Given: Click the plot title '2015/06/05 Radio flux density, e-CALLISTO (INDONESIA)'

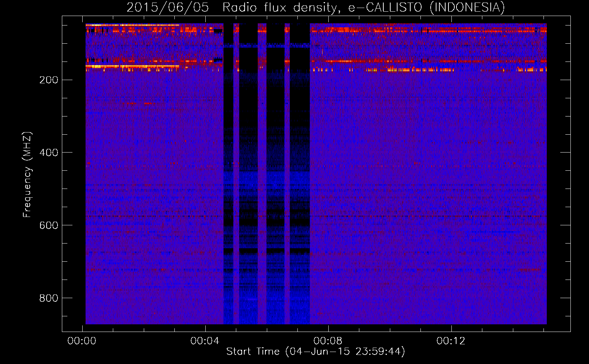Looking at the screenshot, I should click(x=316, y=7).
